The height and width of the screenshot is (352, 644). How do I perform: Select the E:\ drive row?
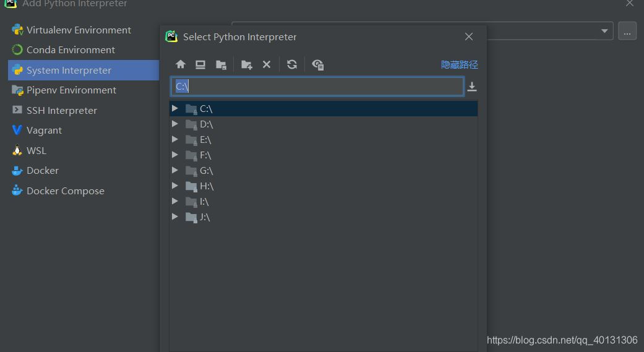(324, 140)
